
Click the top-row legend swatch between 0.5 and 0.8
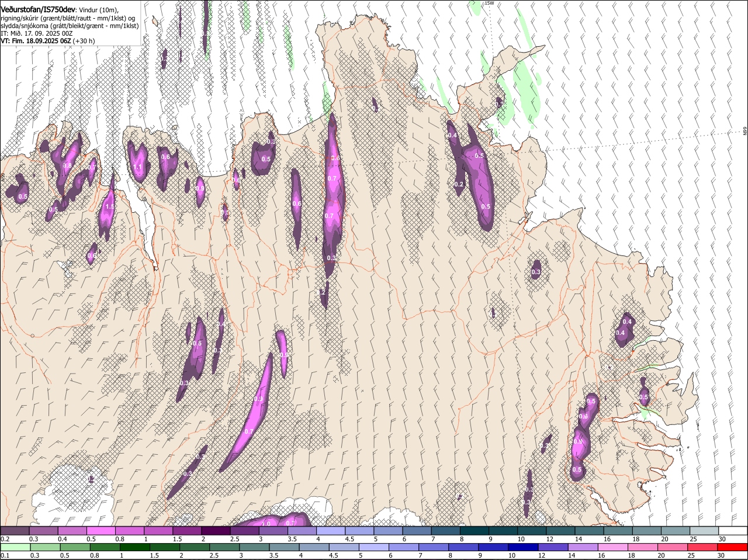tap(101, 531)
